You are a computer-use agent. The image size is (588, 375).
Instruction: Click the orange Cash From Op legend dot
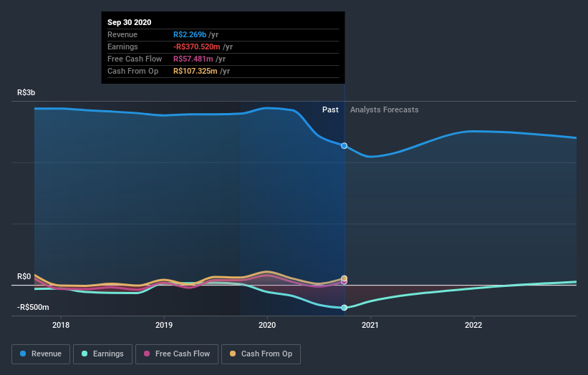pos(233,354)
